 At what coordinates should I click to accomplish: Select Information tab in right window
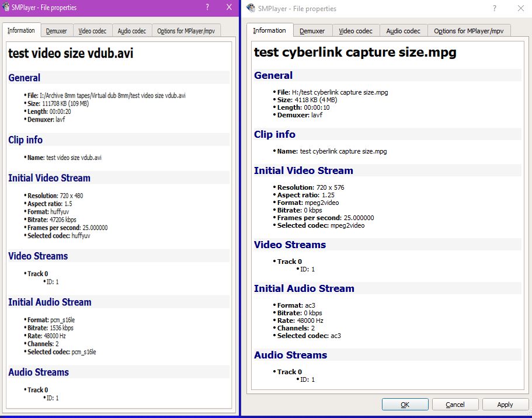[269, 30]
